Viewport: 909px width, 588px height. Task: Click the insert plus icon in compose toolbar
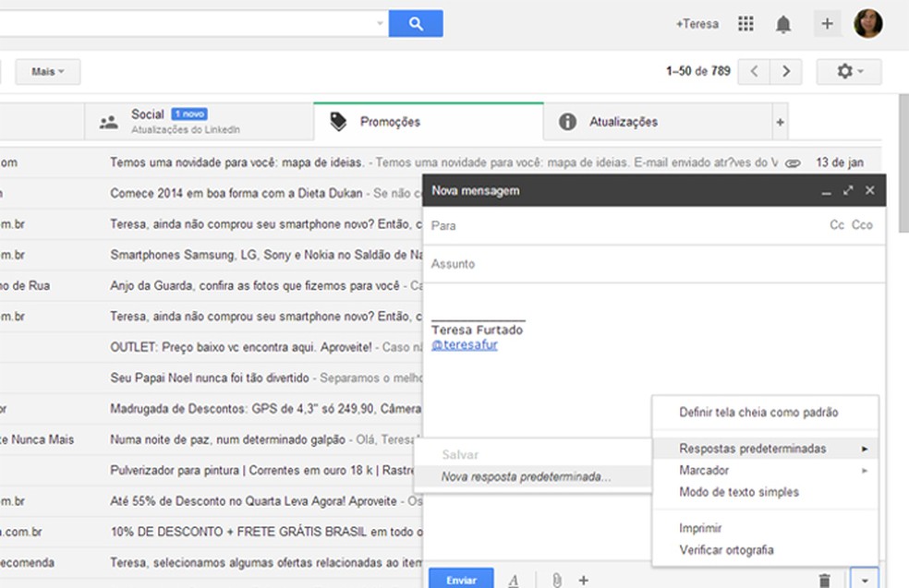[x=584, y=580]
